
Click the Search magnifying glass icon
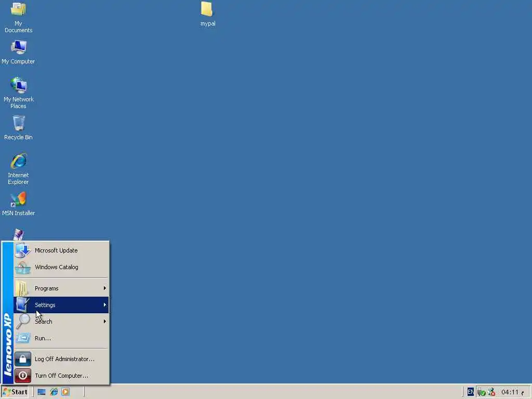point(23,321)
